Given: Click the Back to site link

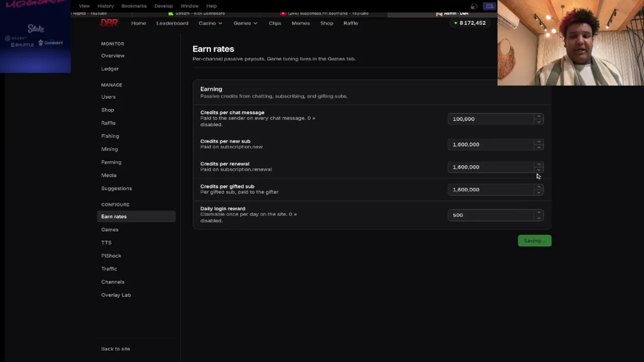Looking at the screenshot, I should 115,349.
